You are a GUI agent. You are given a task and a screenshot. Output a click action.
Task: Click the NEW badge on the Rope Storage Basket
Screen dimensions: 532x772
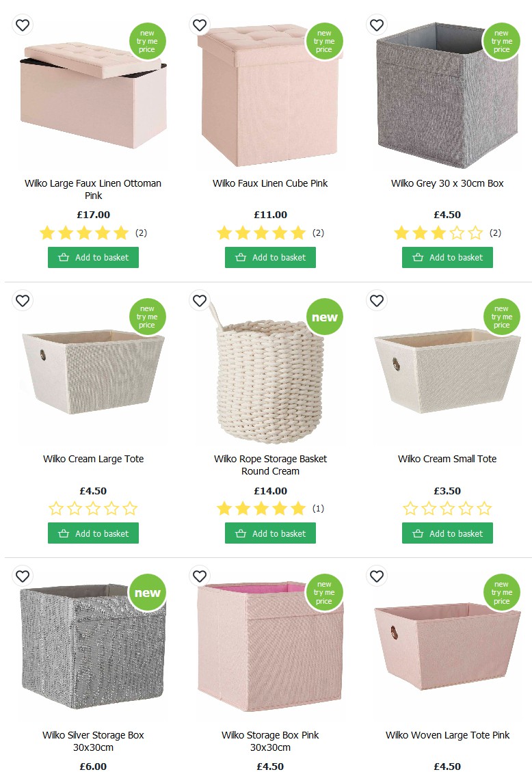point(324,317)
